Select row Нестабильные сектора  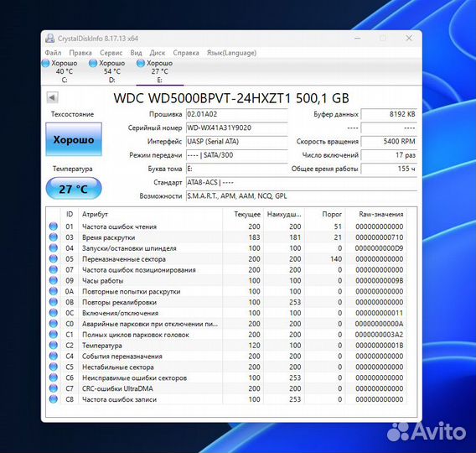(226, 367)
